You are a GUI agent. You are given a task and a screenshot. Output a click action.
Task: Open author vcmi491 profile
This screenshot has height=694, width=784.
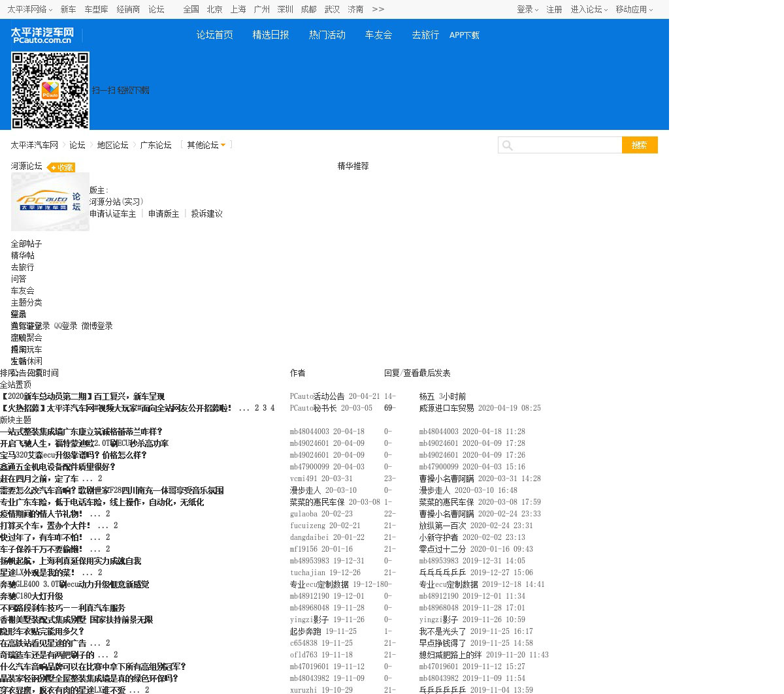(303, 479)
